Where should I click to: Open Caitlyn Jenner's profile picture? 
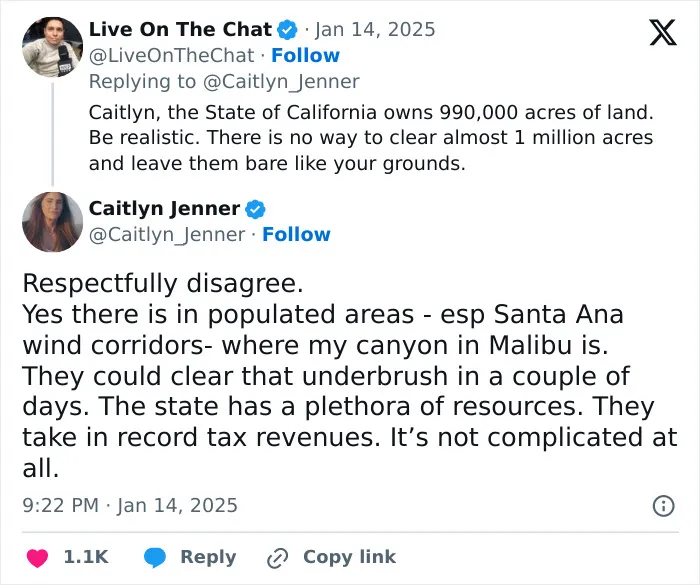click(53, 222)
